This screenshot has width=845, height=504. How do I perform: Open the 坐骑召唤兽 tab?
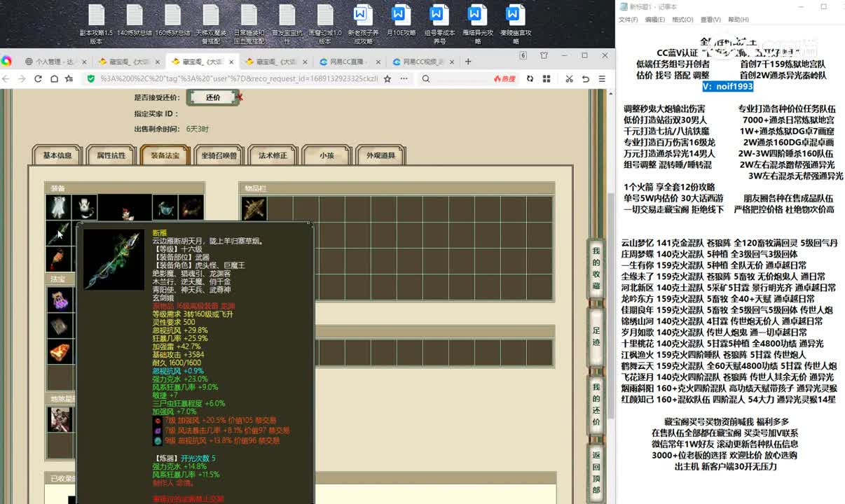[x=219, y=155]
